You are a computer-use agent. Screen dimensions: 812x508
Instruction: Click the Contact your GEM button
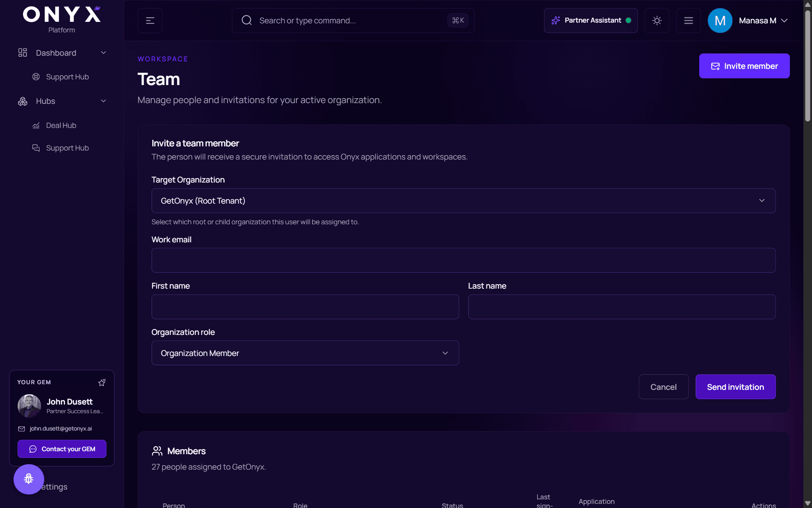tap(62, 449)
